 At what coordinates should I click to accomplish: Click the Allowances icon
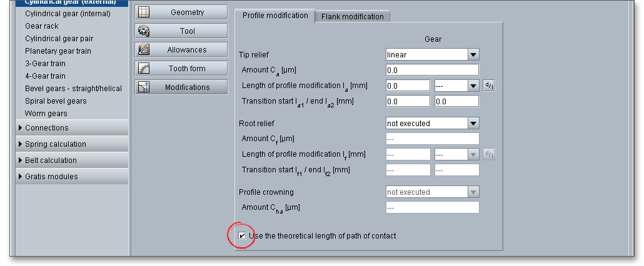click(x=144, y=50)
